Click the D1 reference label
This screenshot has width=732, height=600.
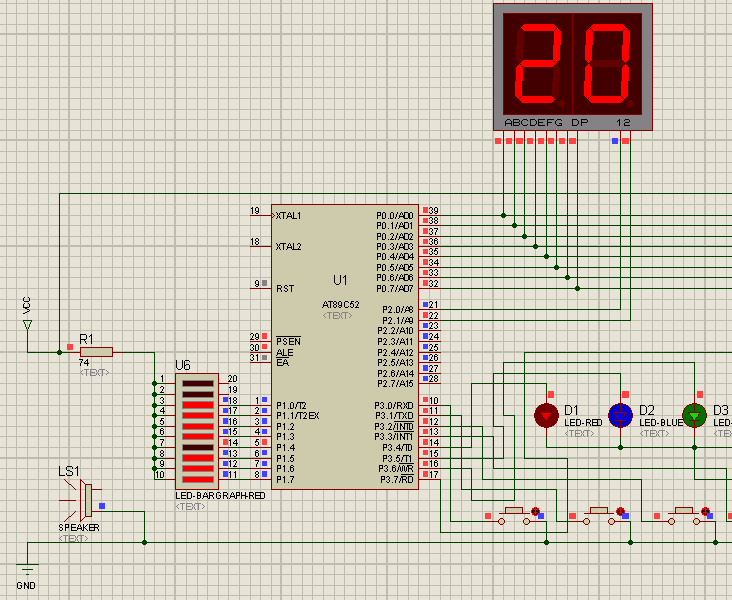pyautogui.click(x=571, y=410)
